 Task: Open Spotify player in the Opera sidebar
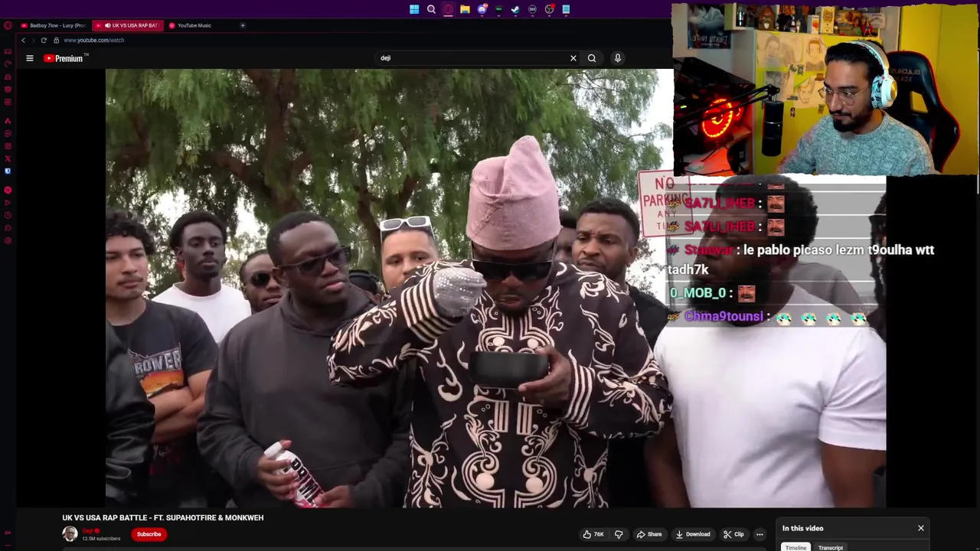point(8,190)
